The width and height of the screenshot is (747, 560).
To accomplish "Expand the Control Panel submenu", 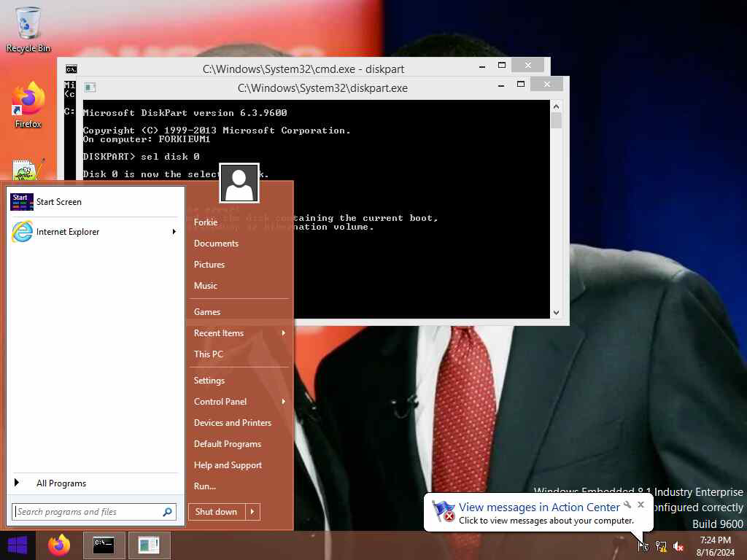I will [283, 402].
